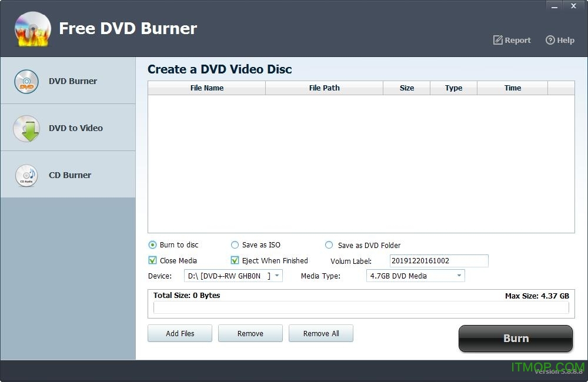This screenshot has width=588, height=382.
Task: Sort by File Path column header
Action: tap(325, 88)
